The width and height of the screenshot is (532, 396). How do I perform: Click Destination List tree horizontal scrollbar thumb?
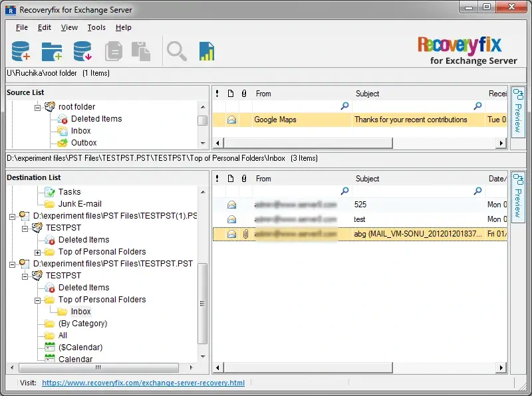[98, 367]
